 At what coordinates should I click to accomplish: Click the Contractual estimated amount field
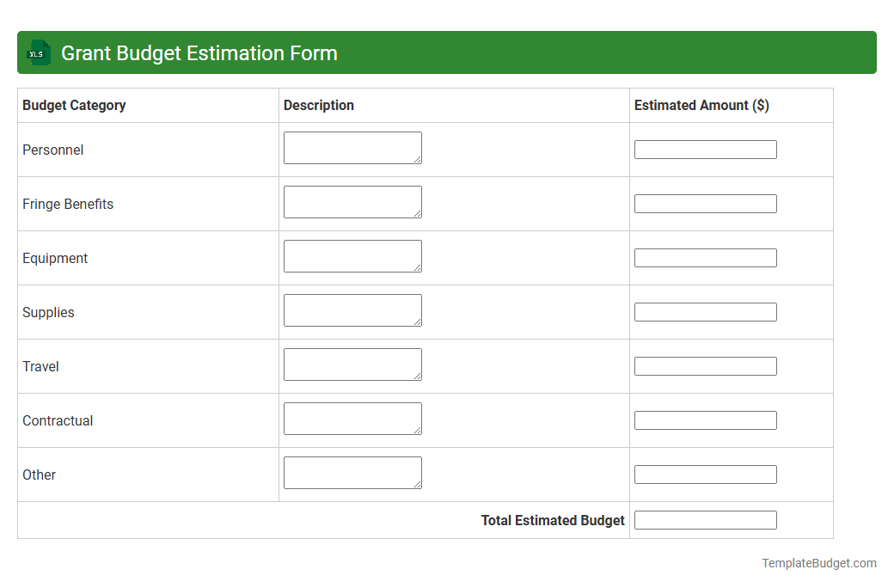[x=705, y=420]
